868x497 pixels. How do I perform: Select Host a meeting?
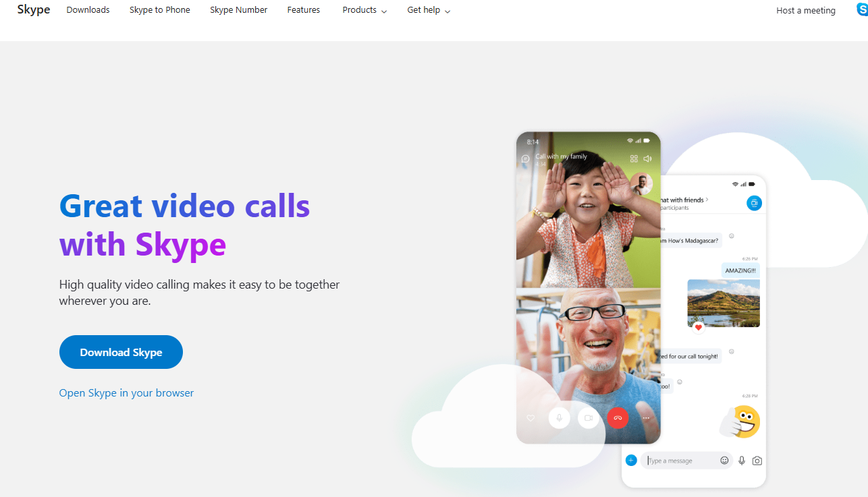806,11
